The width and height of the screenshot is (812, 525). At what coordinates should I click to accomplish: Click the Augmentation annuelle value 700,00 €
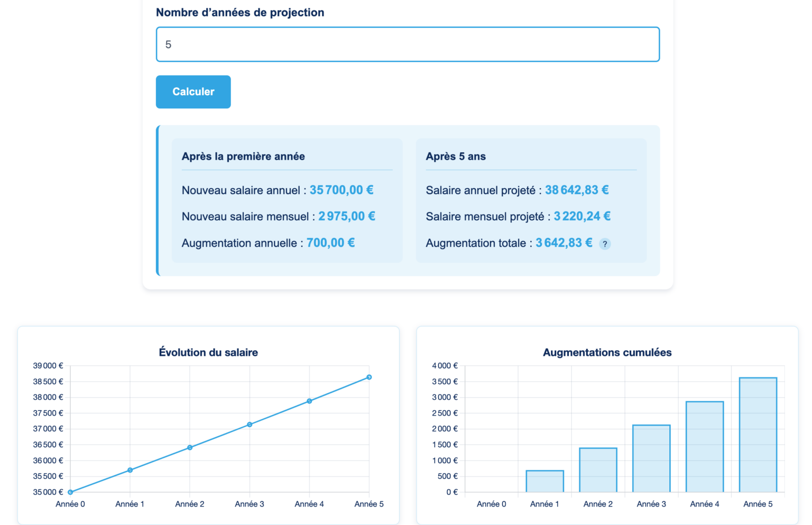tap(330, 243)
